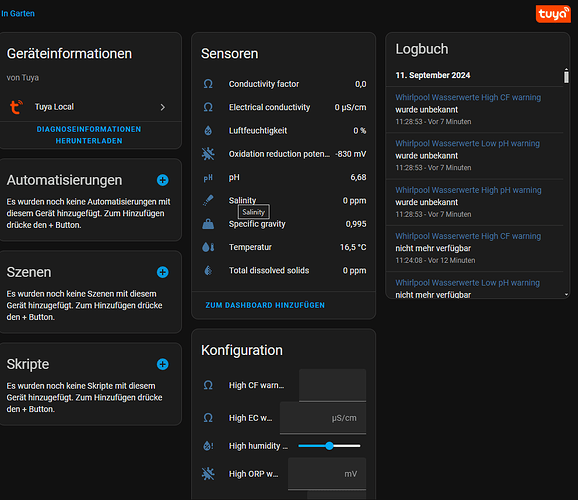Open Low pH warning entry at 11:28:53
578x500 pixels.
pos(467,144)
